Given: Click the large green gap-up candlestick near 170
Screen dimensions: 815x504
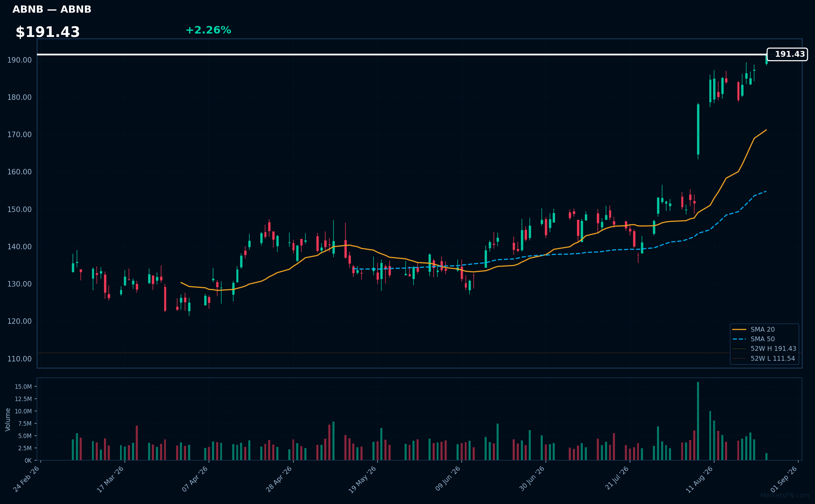Looking at the screenshot, I should pyautogui.click(x=698, y=129).
